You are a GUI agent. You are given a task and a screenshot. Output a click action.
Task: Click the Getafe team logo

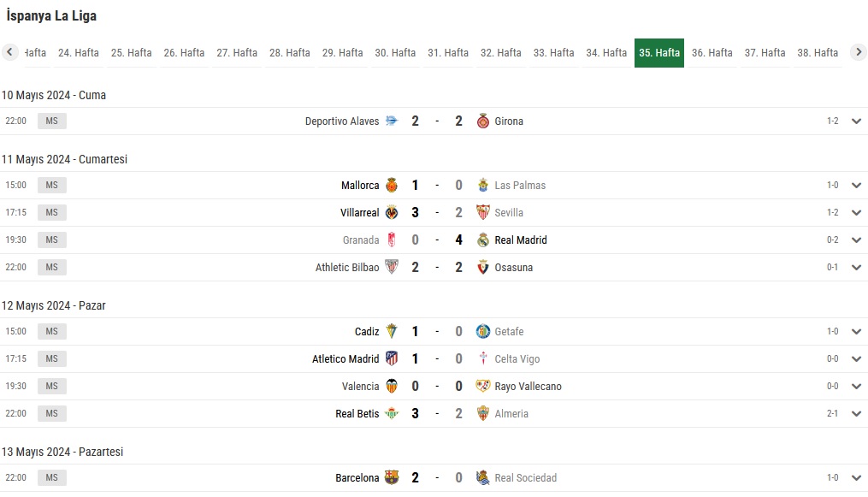(x=482, y=332)
